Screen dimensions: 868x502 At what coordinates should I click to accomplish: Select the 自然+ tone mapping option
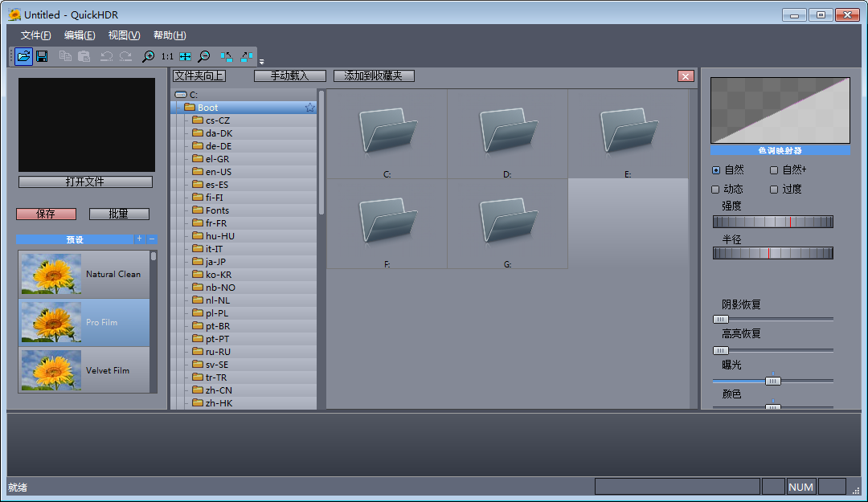click(x=774, y=170)
